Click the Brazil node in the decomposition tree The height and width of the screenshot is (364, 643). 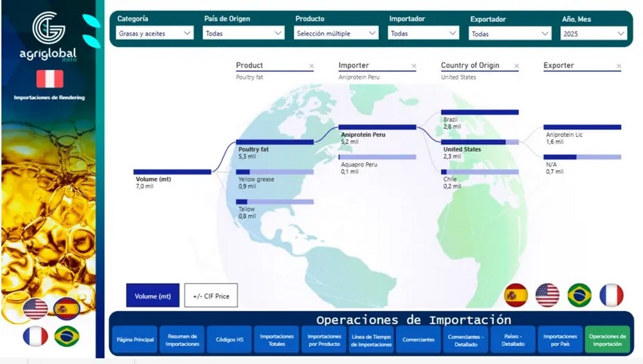point(480,113)
